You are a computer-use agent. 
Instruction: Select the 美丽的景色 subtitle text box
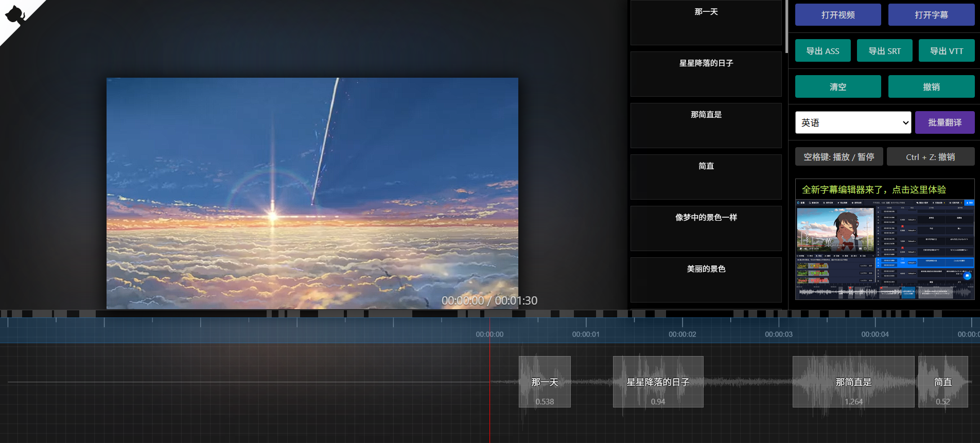706,280
